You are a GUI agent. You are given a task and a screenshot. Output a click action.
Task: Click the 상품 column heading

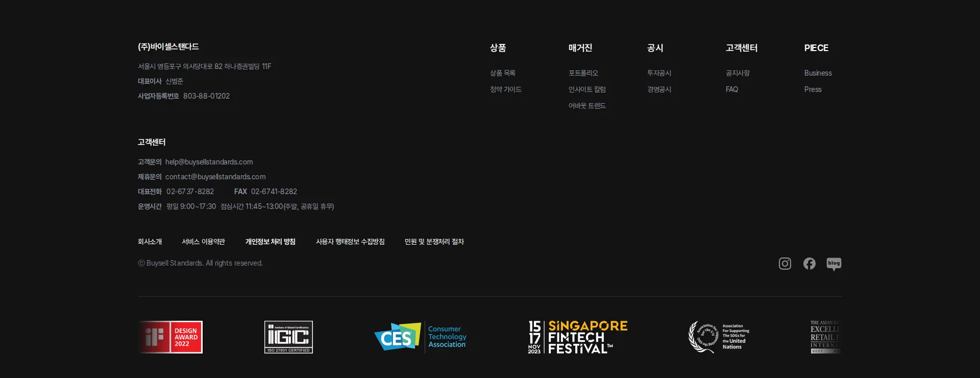[498, 48]
